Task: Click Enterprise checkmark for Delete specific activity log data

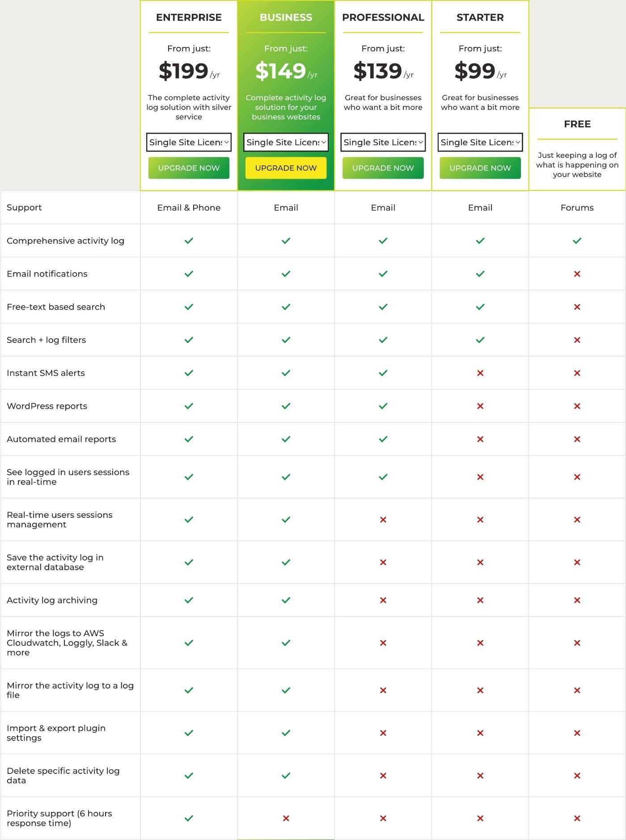Action: pyautogui.click(x=189, y=776)
